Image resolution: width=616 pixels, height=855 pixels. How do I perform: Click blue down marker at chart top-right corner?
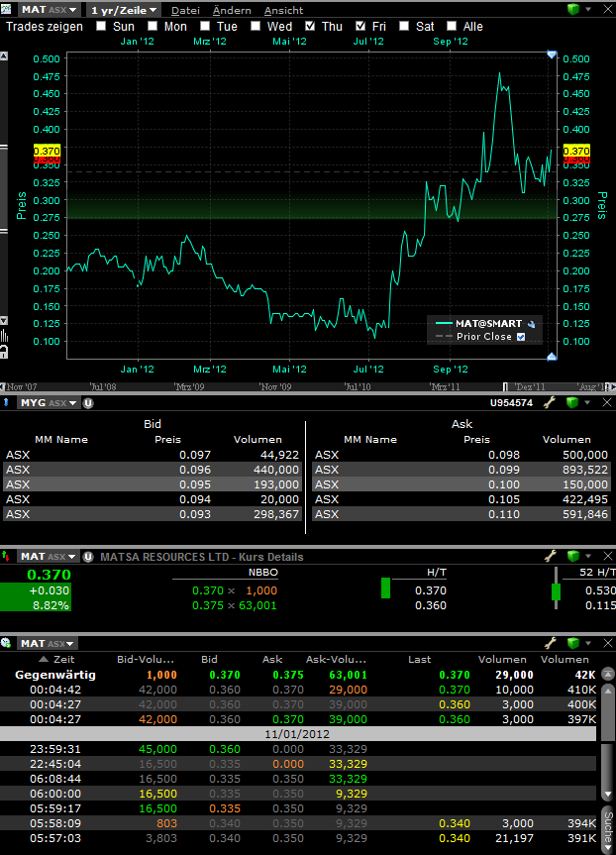tap(551, 55)
